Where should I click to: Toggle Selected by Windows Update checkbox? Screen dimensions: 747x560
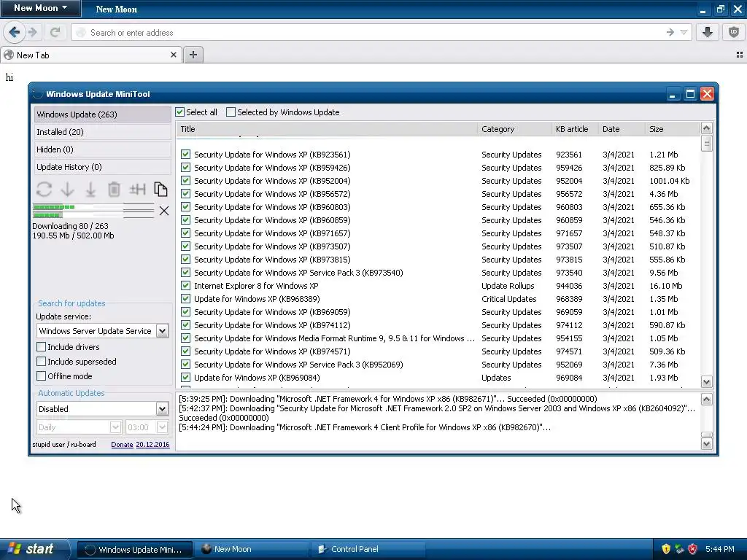click(231, 112)
